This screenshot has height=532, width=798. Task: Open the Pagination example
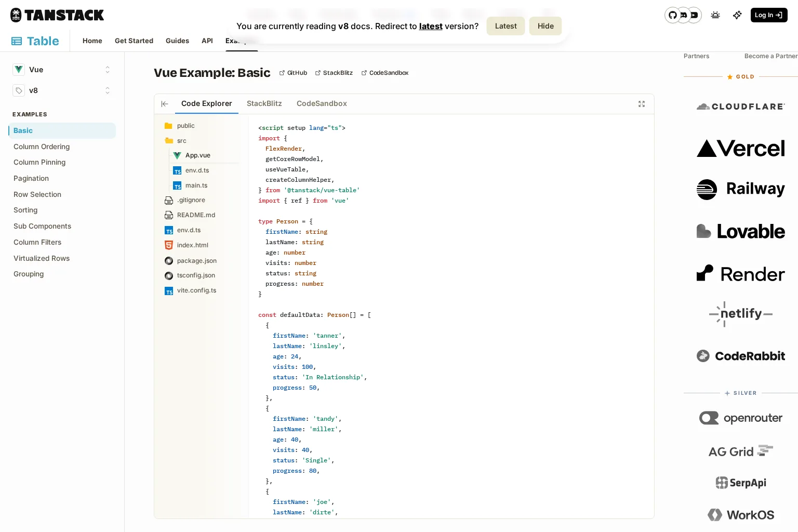(31, 178)
